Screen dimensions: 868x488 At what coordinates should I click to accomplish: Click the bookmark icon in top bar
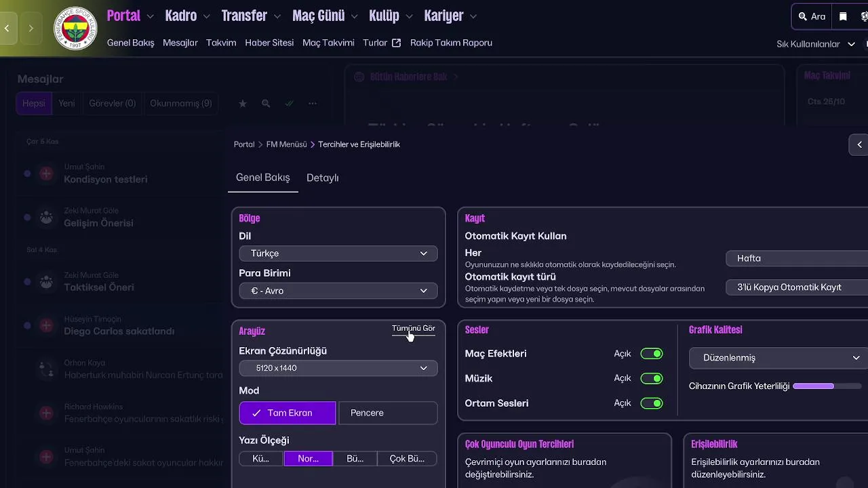tap(843, 16)
